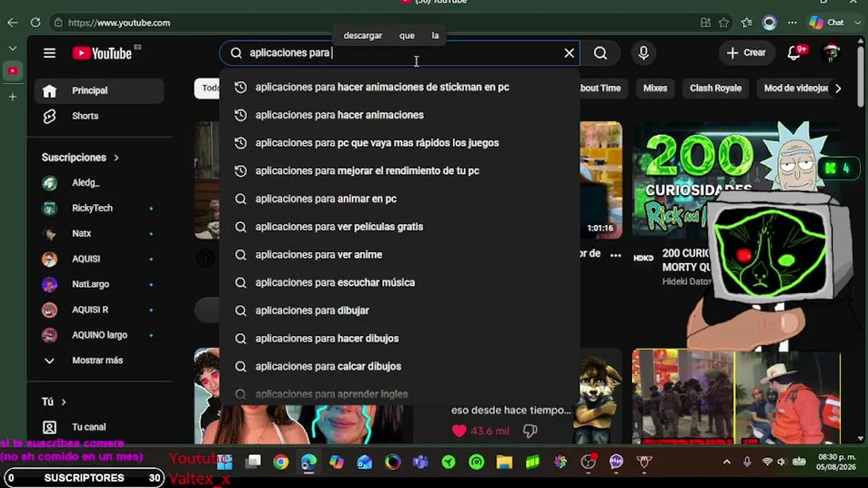Go back with the browser back arrow
The height and width of the screenshot is (488, 868).
[x=13, y=22]
